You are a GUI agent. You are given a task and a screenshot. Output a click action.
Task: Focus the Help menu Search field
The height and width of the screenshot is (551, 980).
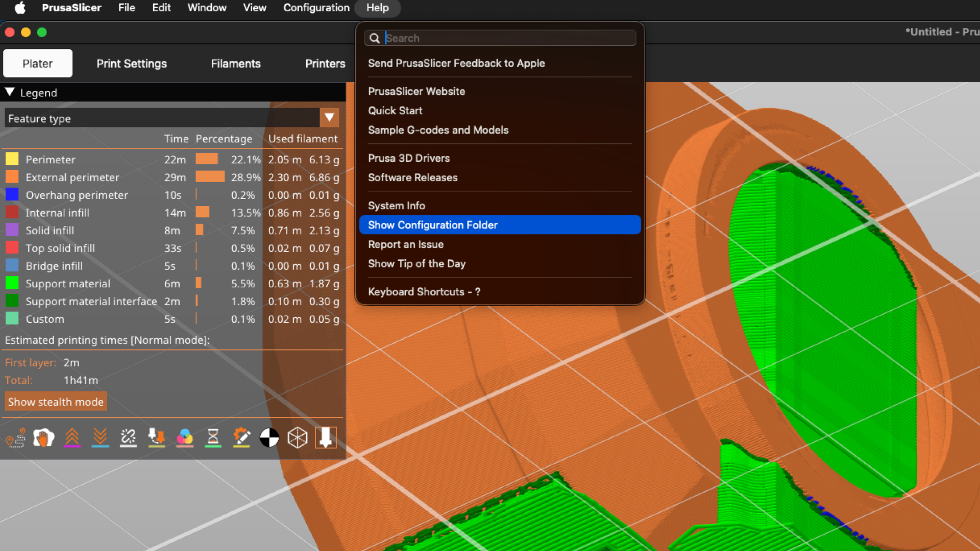point(500,38)
